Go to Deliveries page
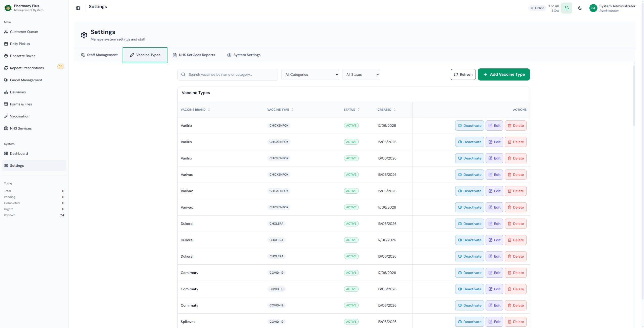This screenshot has width=644, height=328. tap(34, 92)
